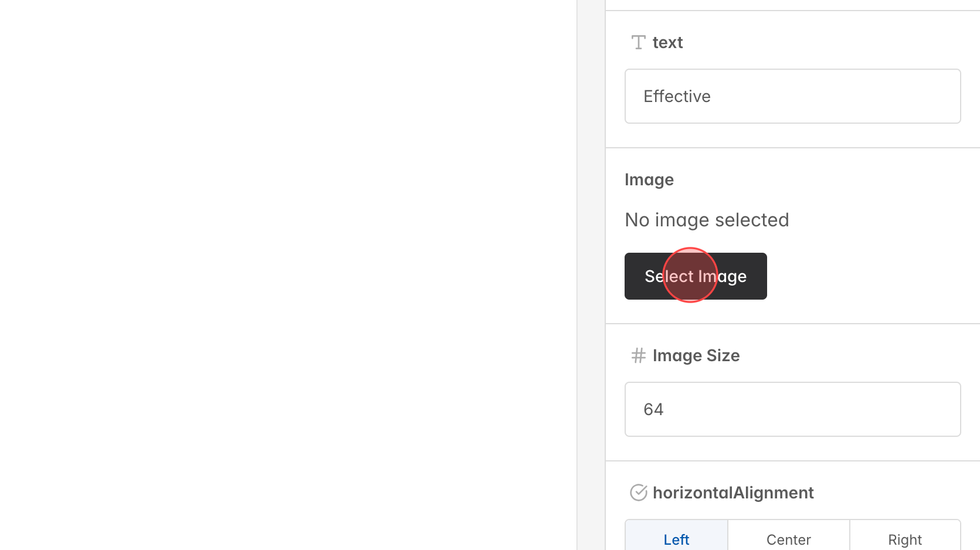Click the numeric property icon for Image Size
980x550 pixels.
pos(638,355)
